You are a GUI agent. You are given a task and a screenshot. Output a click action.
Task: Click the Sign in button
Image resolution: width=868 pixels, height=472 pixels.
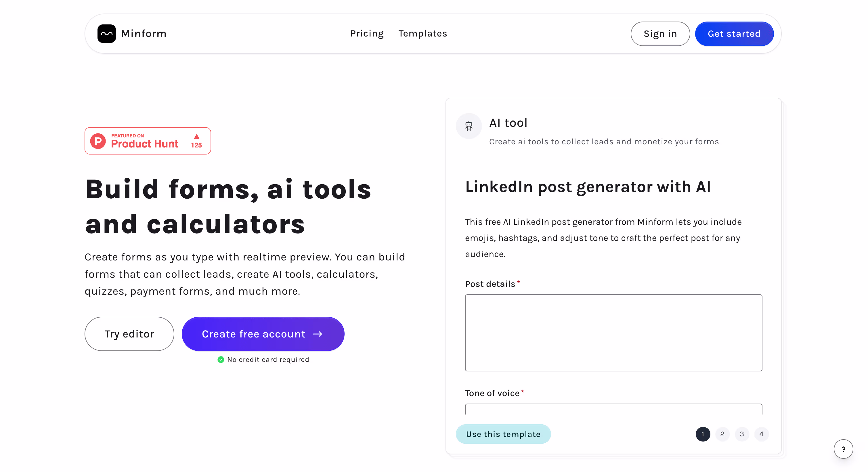tap(660, 34)
